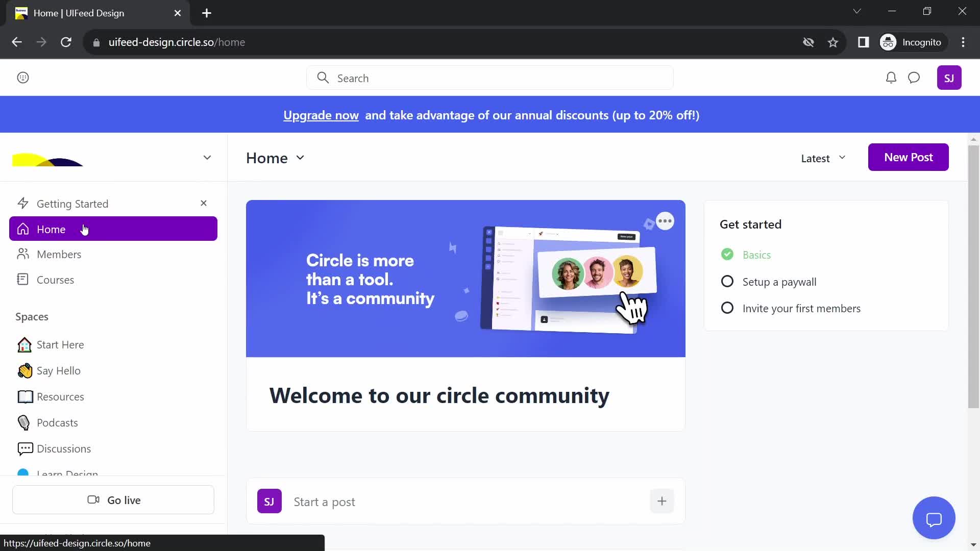Click the Podcasts space icon

pos(25,422)
